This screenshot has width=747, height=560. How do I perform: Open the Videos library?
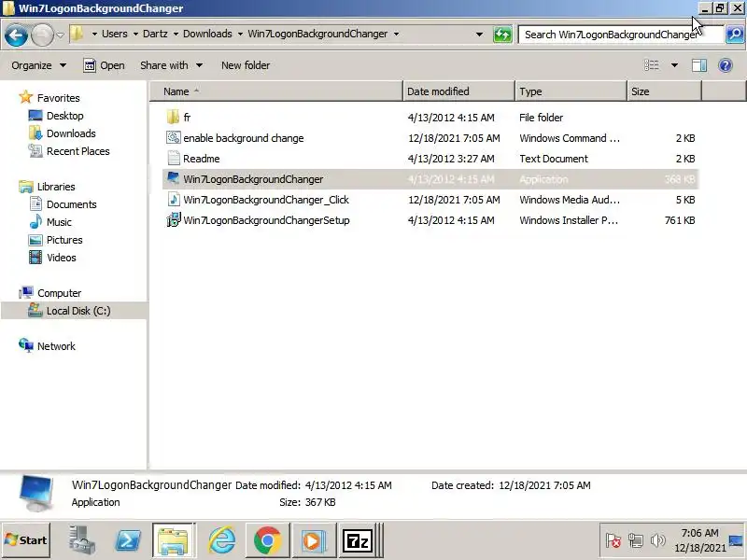pyautogui.click(x=53, y=258)
